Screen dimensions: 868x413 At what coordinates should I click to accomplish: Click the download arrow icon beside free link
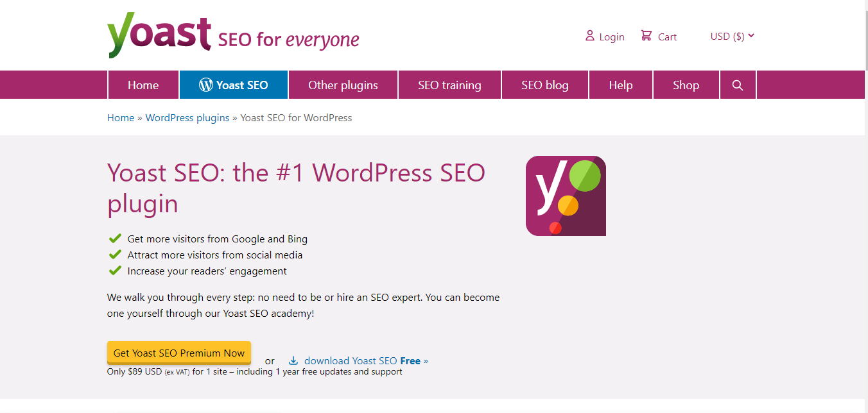click(293, 361)
